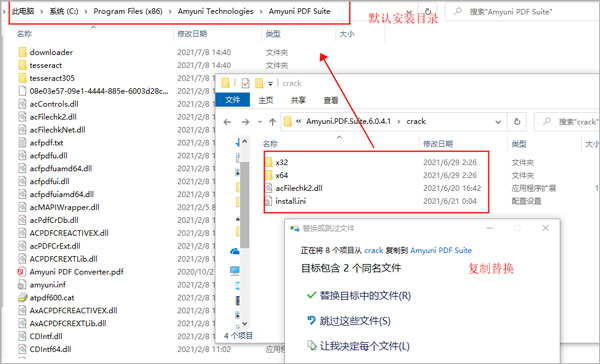Click the acfpdf.txt text file icon
The width and height of the screenshot is (600, 364).
pyautogui.click(x=23, y=142)
